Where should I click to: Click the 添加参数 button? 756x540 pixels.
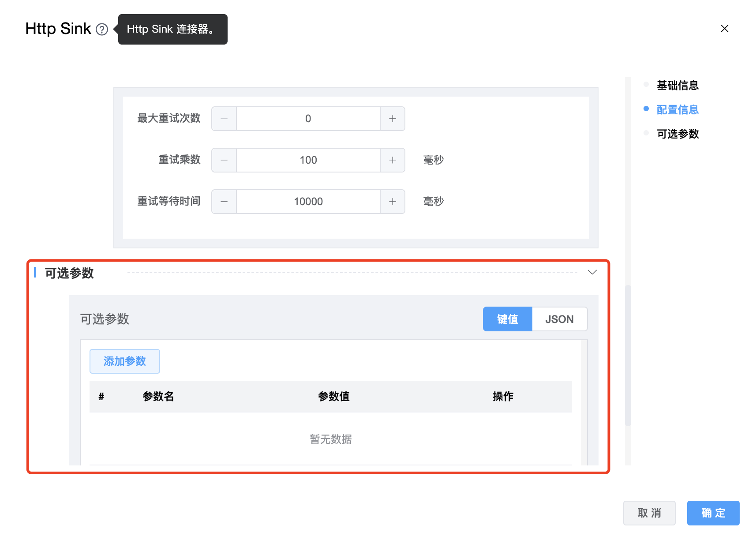tap(124, 361)
